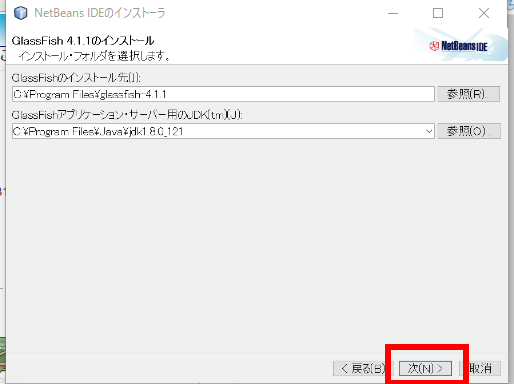Click the background window thumbnail at bottom-left edge

(x=3, y=354)
